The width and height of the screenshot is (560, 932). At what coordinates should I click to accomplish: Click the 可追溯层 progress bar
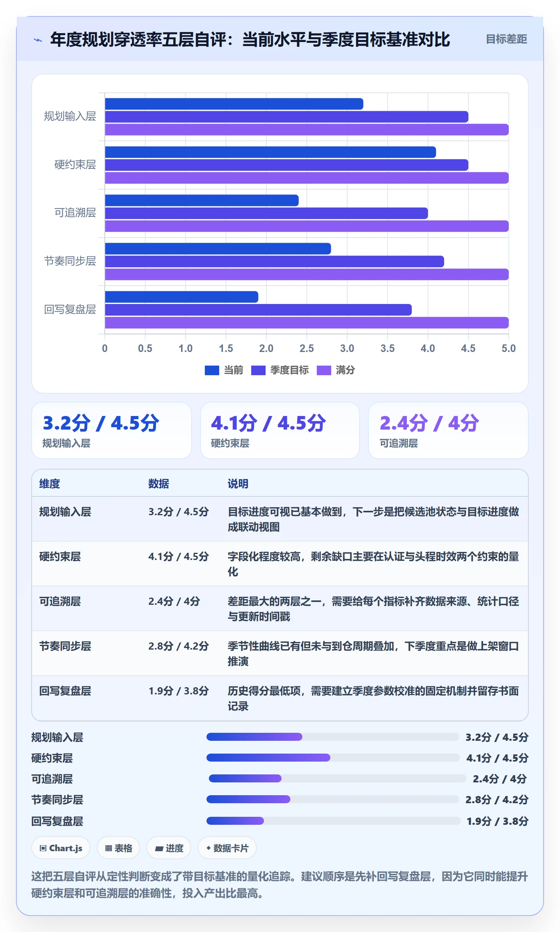[338, 778]
